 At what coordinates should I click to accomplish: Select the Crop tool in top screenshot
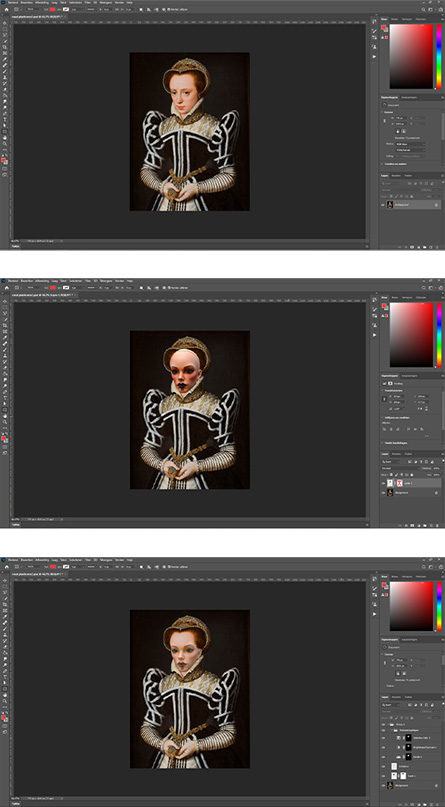pos(5,47)
